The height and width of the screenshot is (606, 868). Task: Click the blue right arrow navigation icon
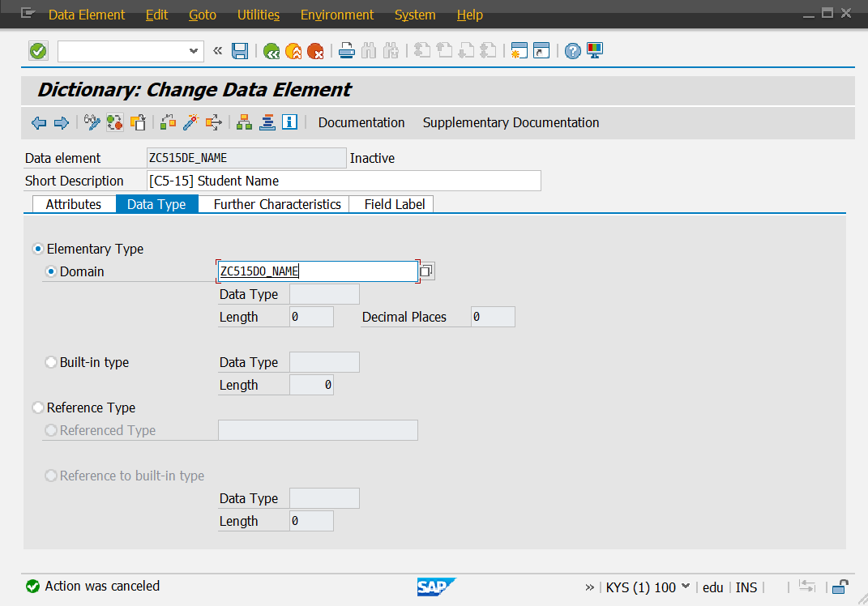click(x=61, y=123)
